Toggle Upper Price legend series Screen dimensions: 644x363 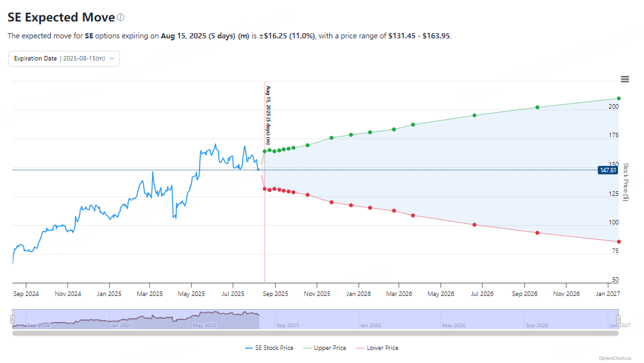325,348
